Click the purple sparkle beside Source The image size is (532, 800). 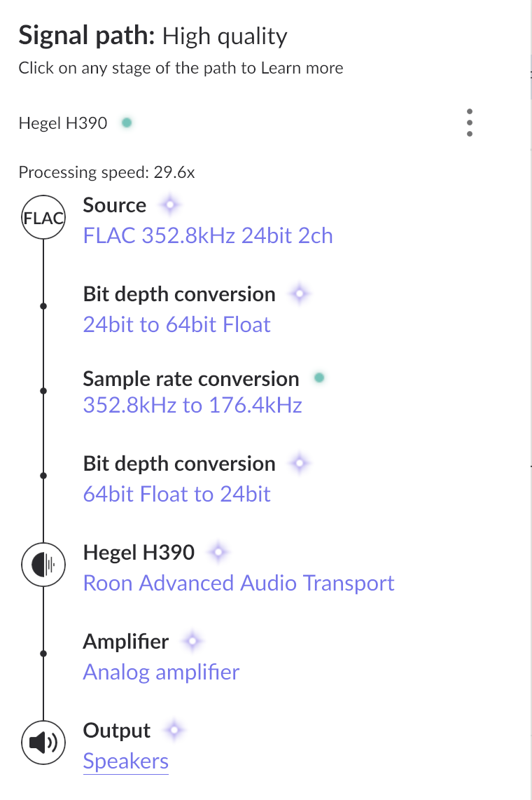169,206
